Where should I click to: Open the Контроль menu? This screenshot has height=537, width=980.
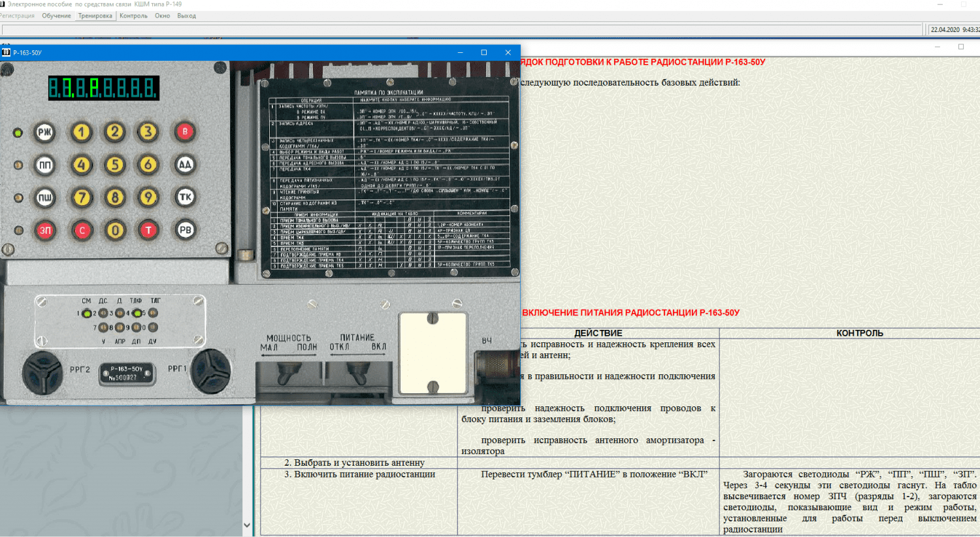click(133, 16)
